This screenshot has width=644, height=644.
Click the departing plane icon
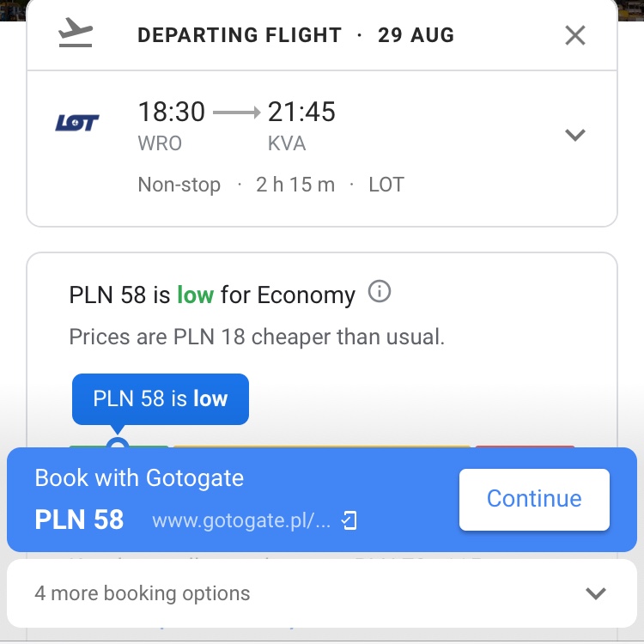click(x=76, y=32)
